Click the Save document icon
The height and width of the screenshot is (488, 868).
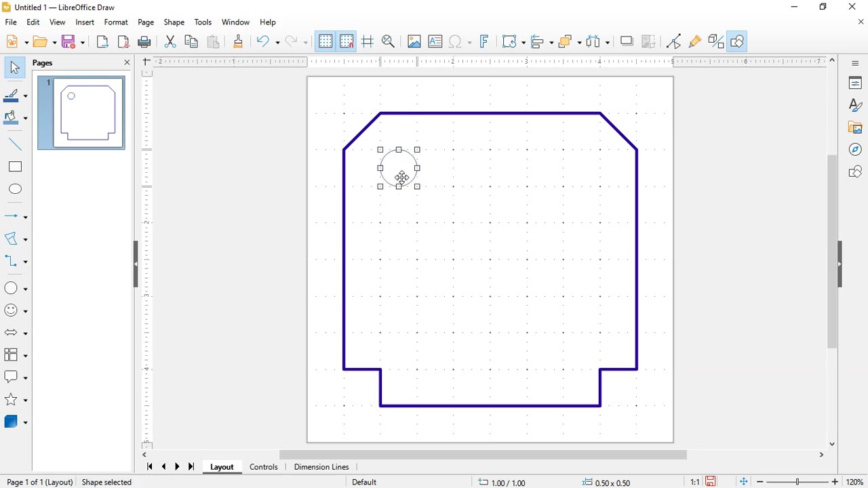[70, 41]
